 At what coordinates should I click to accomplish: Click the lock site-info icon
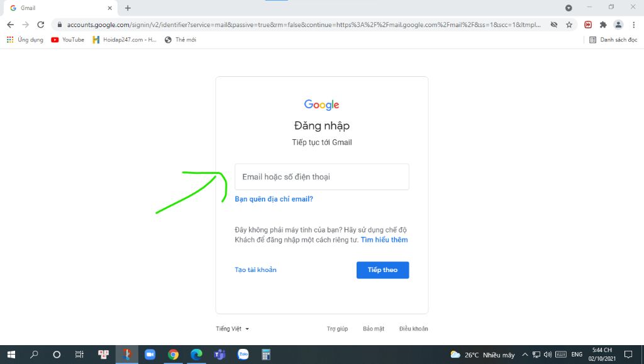pyautogui.click(x=60, y=25)
